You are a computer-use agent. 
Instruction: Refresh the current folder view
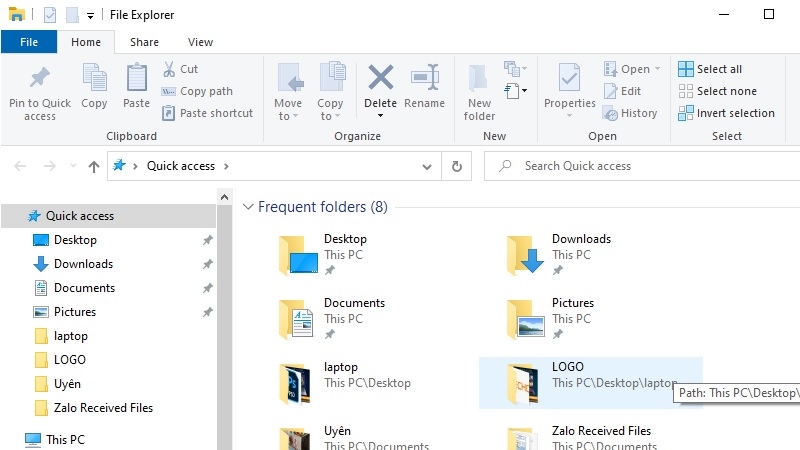point(457,166)
